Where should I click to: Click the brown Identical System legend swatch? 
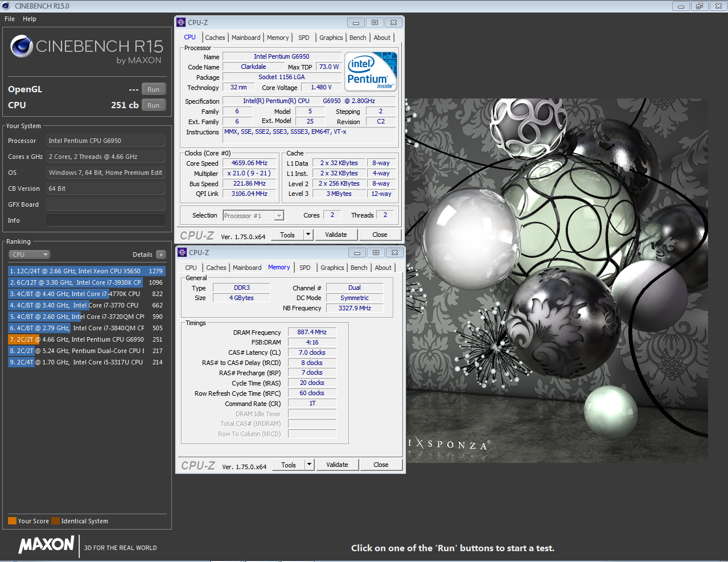55,521
